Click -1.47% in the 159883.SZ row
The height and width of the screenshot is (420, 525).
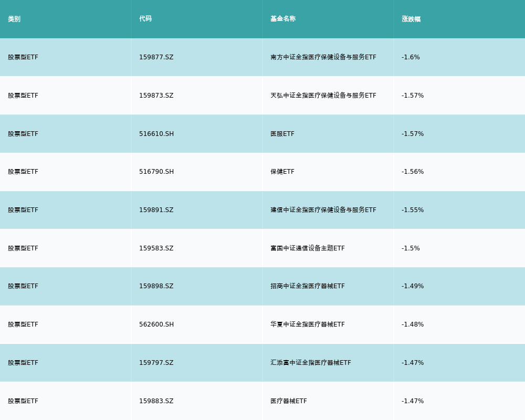click(x=413, y=401)
